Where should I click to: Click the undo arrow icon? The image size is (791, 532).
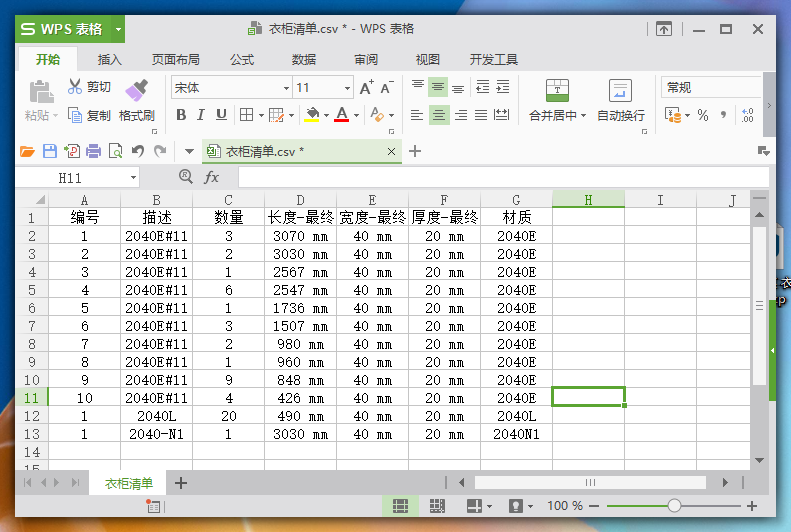[x=138, y=151]
